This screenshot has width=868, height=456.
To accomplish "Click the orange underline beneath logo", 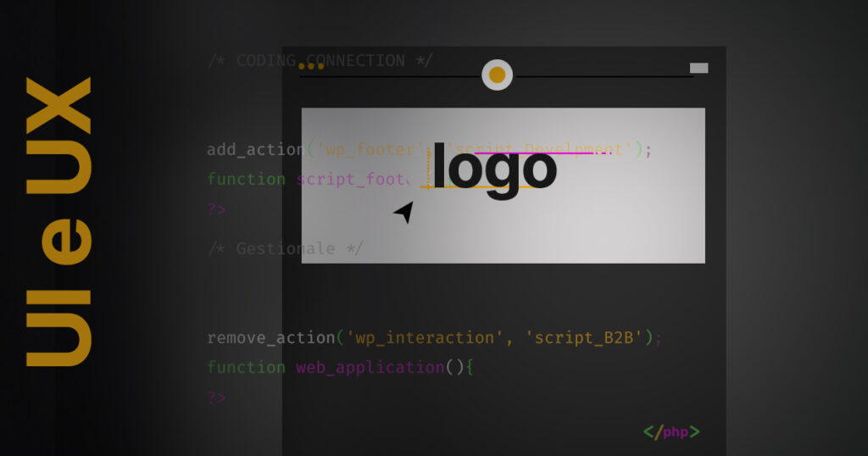I will (476, 186).
